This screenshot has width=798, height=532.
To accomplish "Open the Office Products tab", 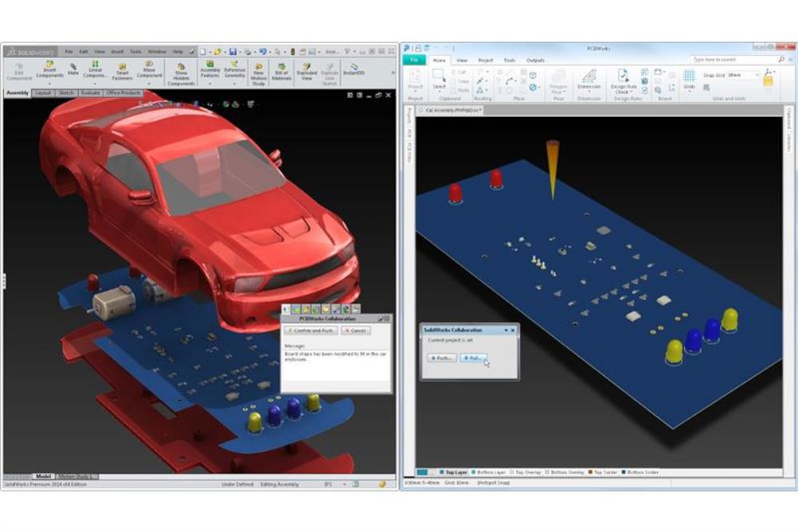I will pyautogui.click(x=123, y=92).
